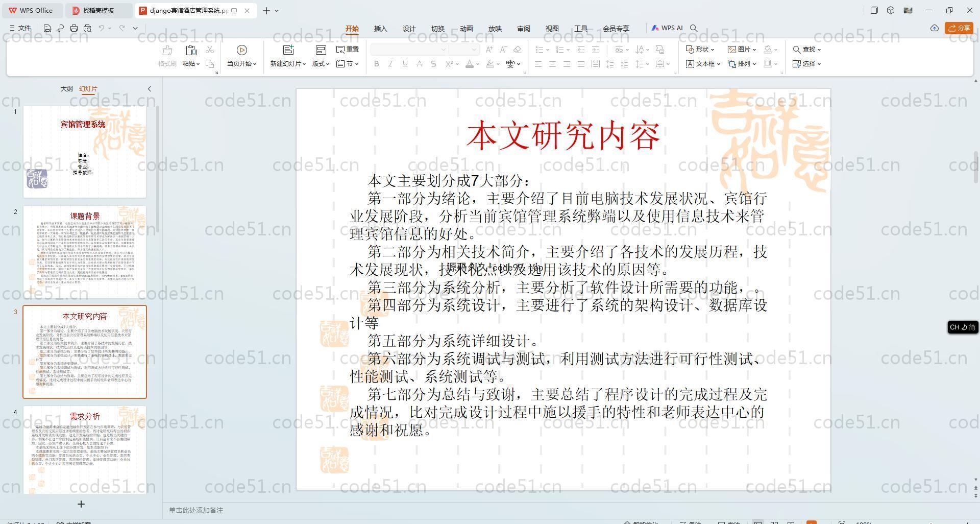
Task: Click the increase indent icon
Action: click(595, 50)
